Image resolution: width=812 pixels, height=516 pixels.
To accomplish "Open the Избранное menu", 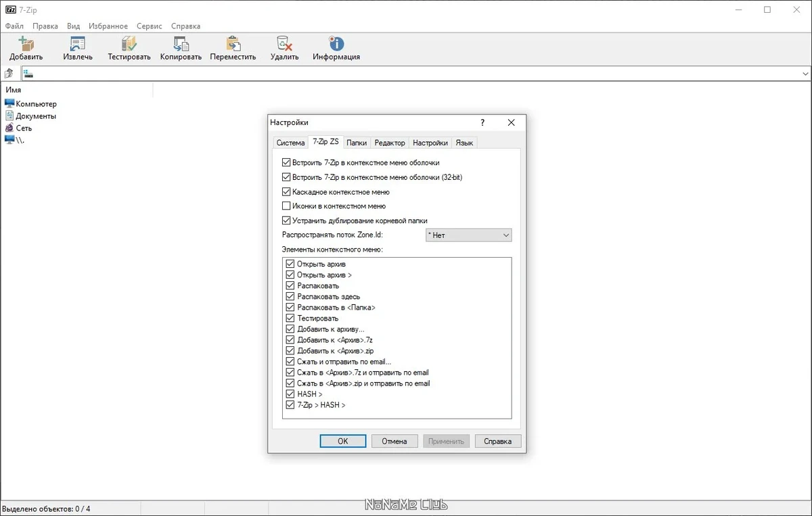I will click(x=108, y=26).
